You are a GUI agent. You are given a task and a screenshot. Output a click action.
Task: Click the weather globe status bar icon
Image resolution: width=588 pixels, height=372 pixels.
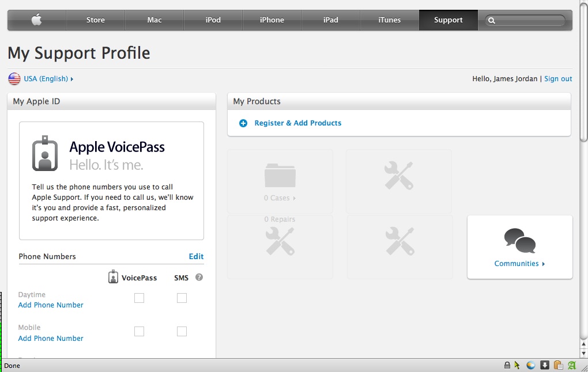pyautogui.click(x=530, y=365)
